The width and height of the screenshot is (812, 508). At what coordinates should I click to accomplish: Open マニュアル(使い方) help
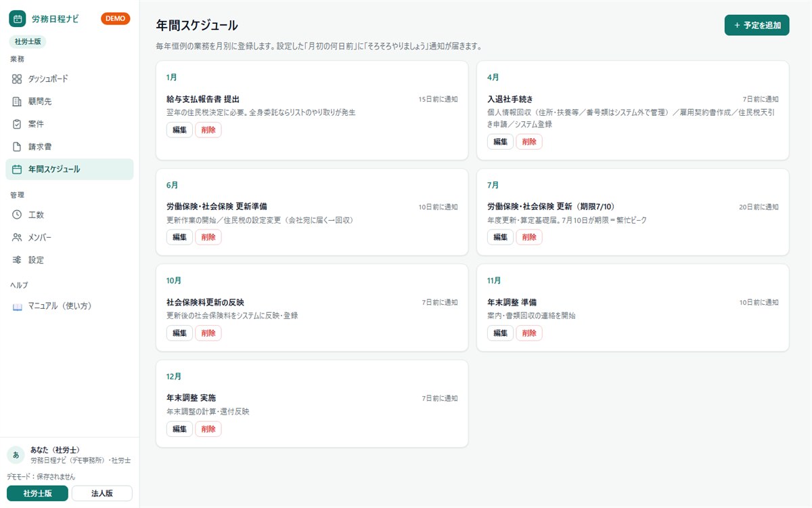click(70, 306)
